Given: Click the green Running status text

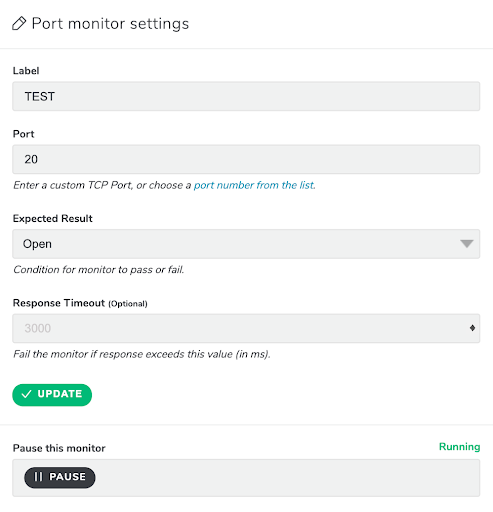Looking at the screenshot, I should click(459, 447).
